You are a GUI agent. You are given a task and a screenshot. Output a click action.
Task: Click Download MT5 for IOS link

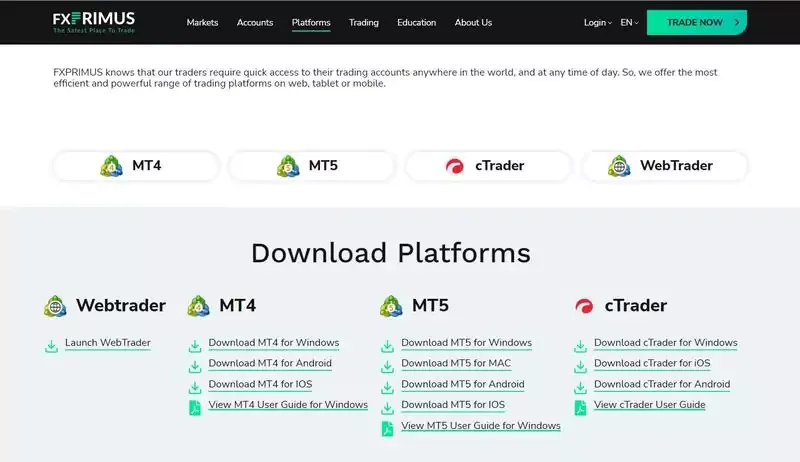pyautogui.click(x=453, y=404)
